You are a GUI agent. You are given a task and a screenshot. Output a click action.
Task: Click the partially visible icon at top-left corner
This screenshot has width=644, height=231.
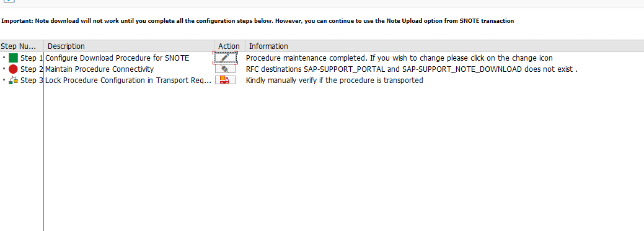9,1
